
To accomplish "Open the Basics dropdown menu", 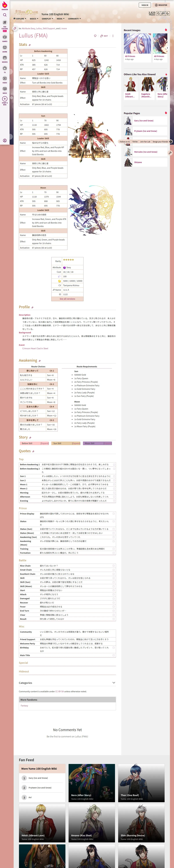I will pos(34,19).
